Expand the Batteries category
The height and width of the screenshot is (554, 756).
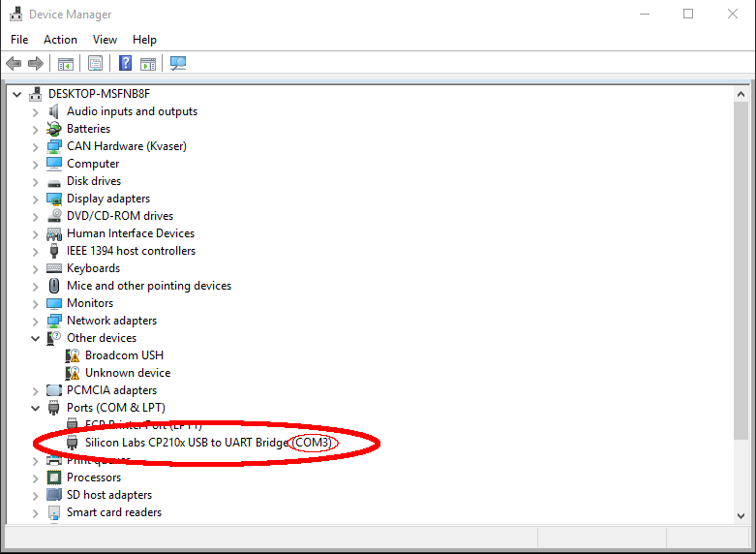point(35,130)
